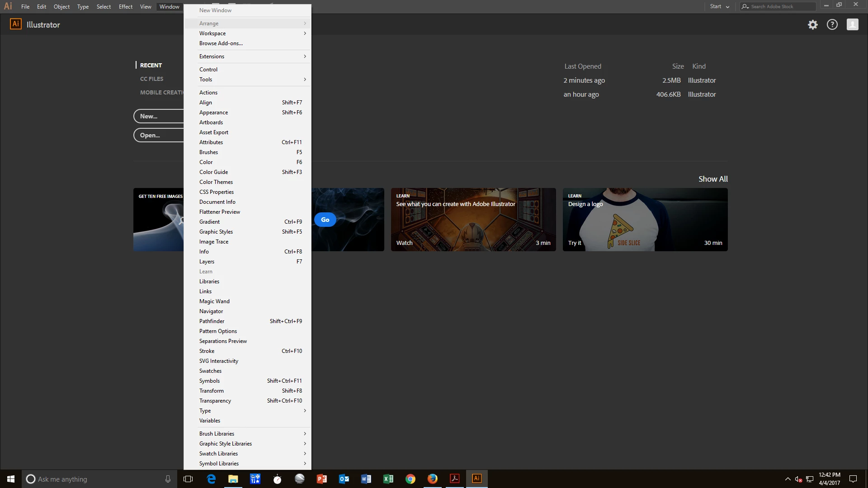Open Microsoft Word from the taskbar
868x488 pixels.
point(366,479)
